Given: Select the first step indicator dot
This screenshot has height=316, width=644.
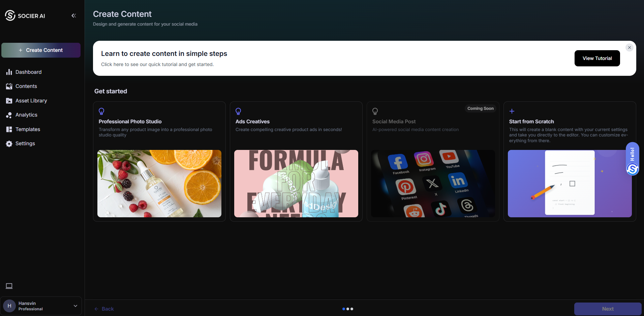Looking at the screenshot, I should (x=344, y=309).
